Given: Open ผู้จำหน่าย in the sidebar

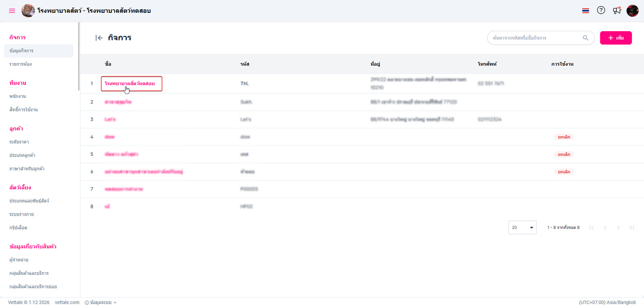Looking at the screenshot, I should (x=19, y=260).
